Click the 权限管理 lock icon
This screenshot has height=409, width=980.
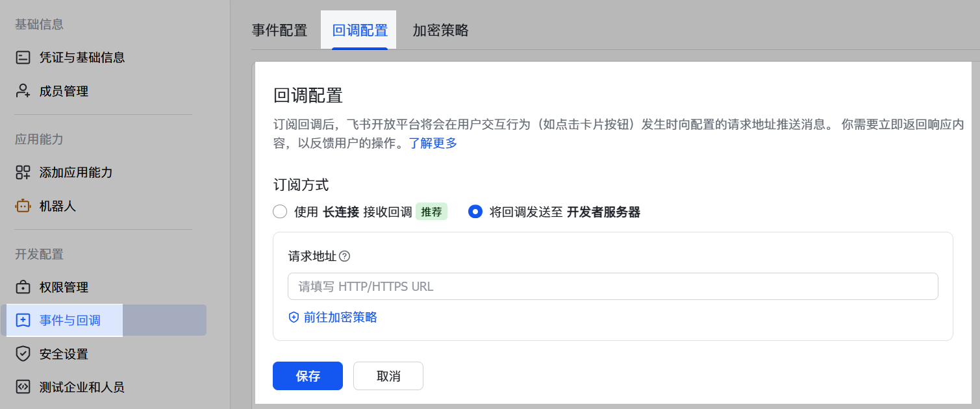[23, 287]
